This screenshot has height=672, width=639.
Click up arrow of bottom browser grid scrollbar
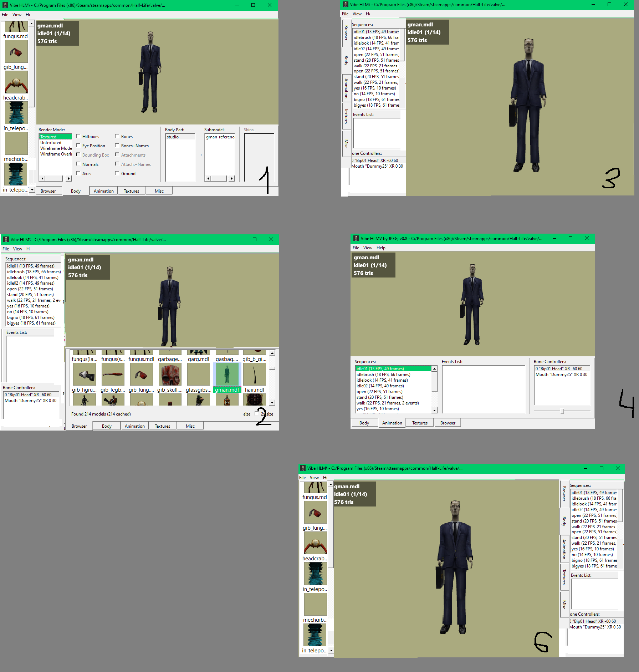272,353
